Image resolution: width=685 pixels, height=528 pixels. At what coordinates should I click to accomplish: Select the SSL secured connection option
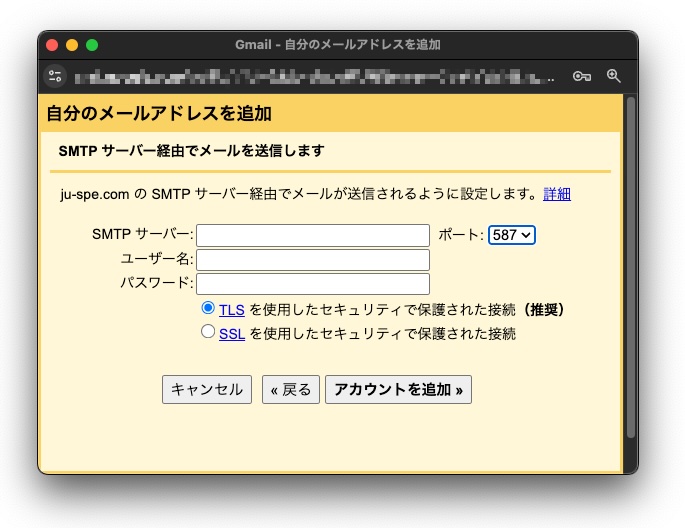pos(208,331)
